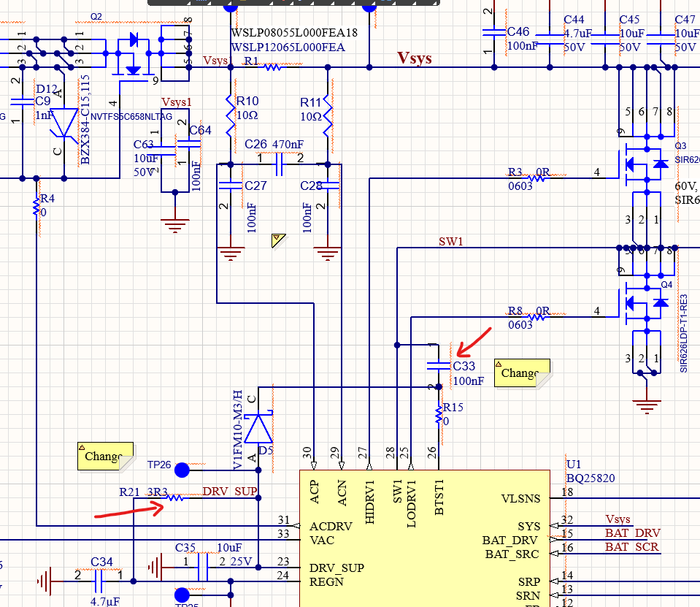Click the 4.7uF value of C44
Screen dimensions: 700x607
pos(577,33)
